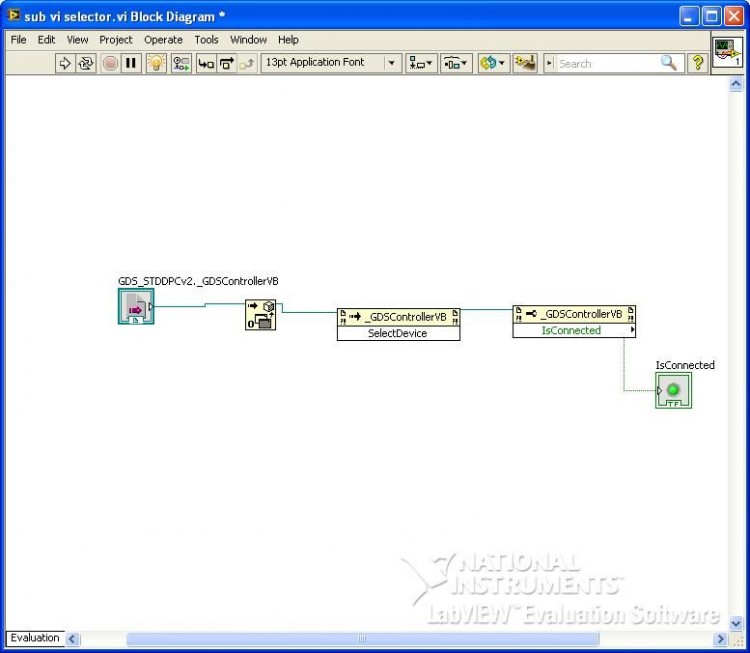Open the View menu
Screen dimensions: 750x653
(77, 40)
